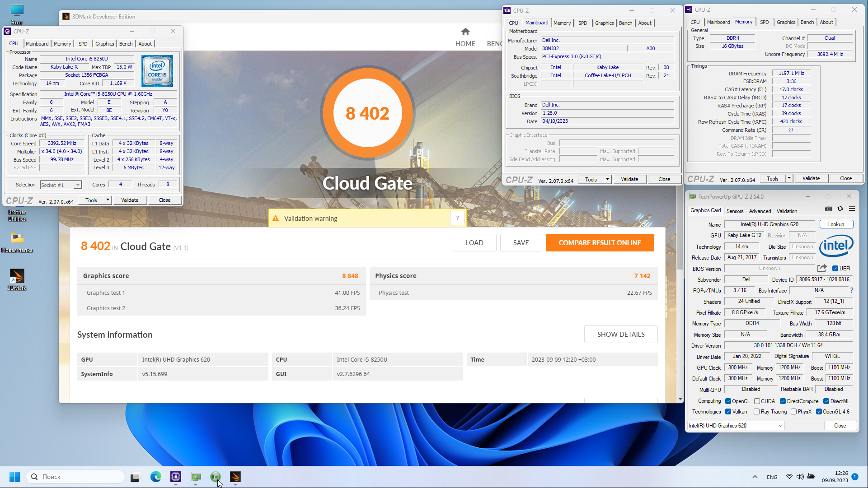Open Task View in the taskbar
This screenshot has height=488, width=868.
[135, 477]
